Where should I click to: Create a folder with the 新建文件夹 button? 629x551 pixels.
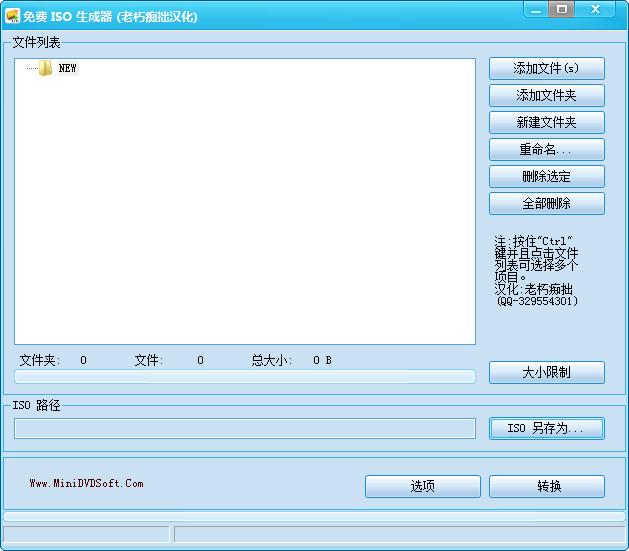[546, 122]
